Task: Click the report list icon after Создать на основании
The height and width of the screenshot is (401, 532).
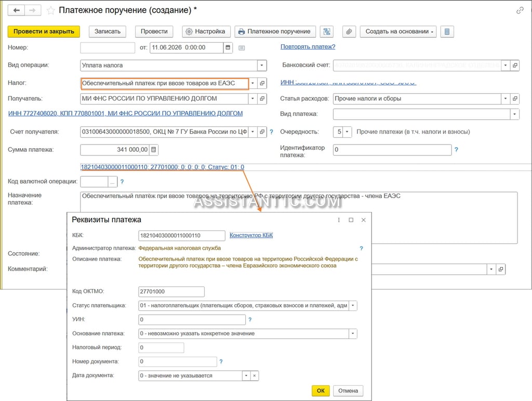Action: coord(447,32)
